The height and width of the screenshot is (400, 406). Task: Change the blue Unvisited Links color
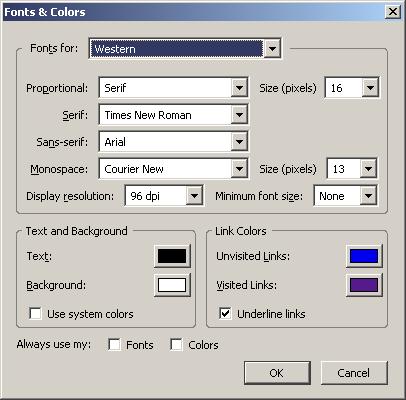pos(364,256)
